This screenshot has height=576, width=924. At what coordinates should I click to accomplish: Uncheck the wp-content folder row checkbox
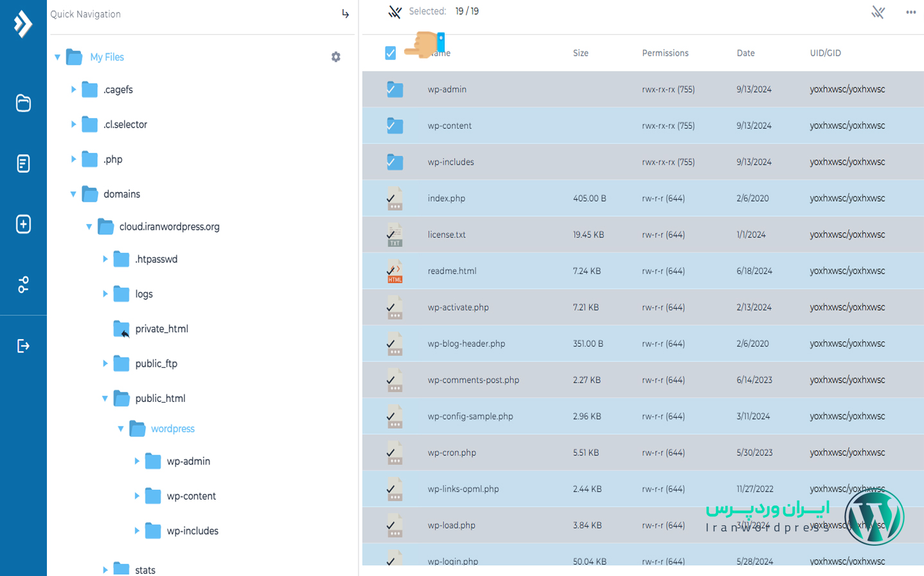coord(395,125)
